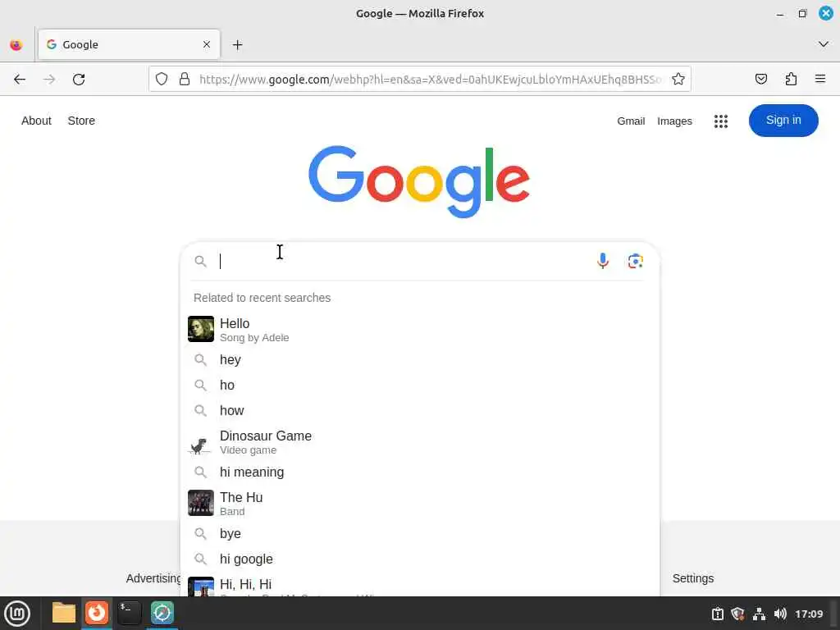Open Firefox View icon beside the tabs
This screenshot has height=630, width=840.
(x=16, y=45)
